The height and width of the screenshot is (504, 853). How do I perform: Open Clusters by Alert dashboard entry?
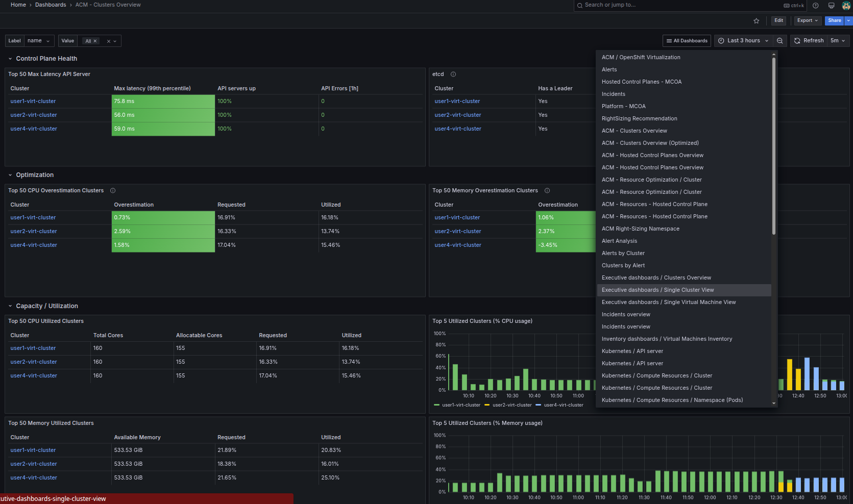[684, 266]
